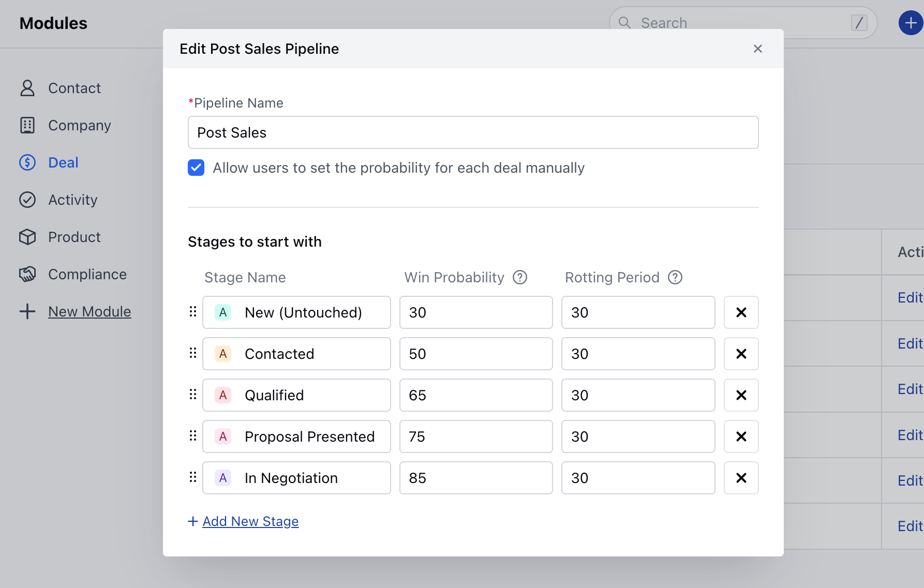
Task: Open the Contact module
Action: pyautogui.click(x=74, y=88)
